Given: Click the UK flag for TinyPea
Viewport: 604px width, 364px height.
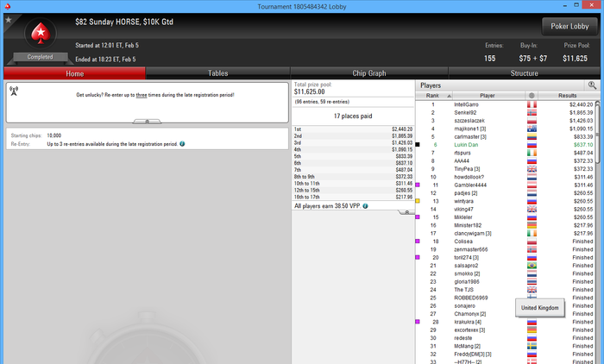Looking at the screenshot, I should 532,169.
